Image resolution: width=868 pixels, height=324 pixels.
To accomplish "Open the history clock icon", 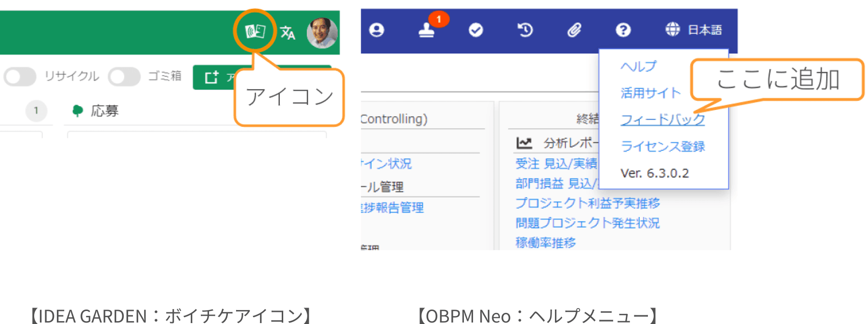I will click(525, 30).
